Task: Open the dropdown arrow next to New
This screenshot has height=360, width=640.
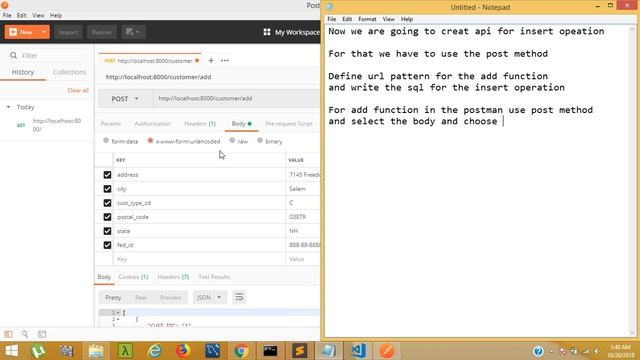Action: tap(44, 32)
